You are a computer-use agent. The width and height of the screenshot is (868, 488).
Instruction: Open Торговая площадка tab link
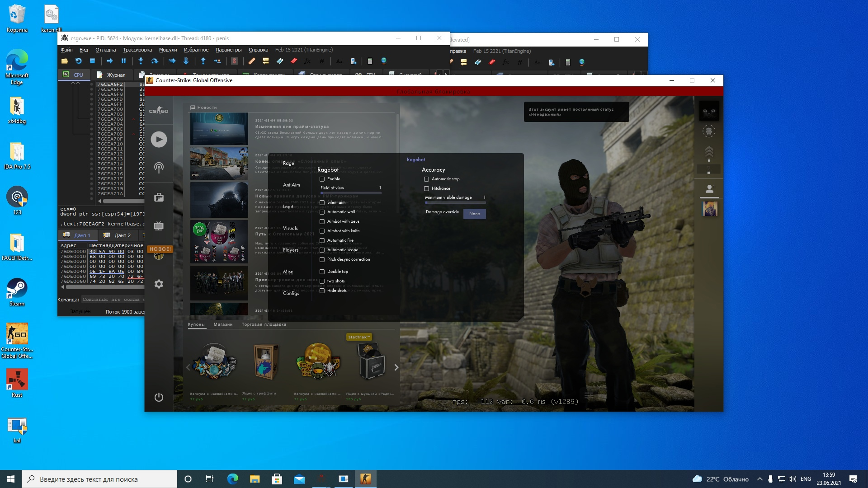pos(264,324)
